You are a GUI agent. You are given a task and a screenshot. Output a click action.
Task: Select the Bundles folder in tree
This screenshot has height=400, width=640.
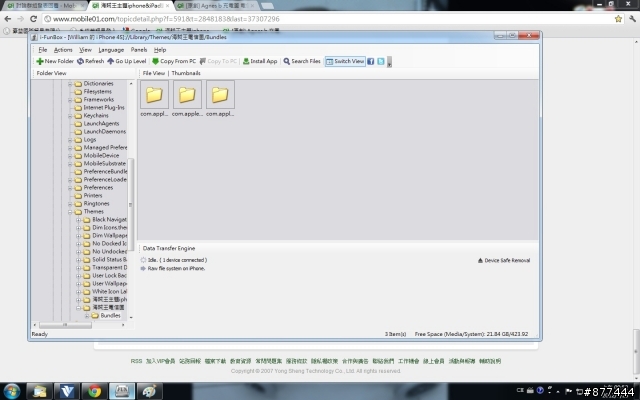point(110,316)
